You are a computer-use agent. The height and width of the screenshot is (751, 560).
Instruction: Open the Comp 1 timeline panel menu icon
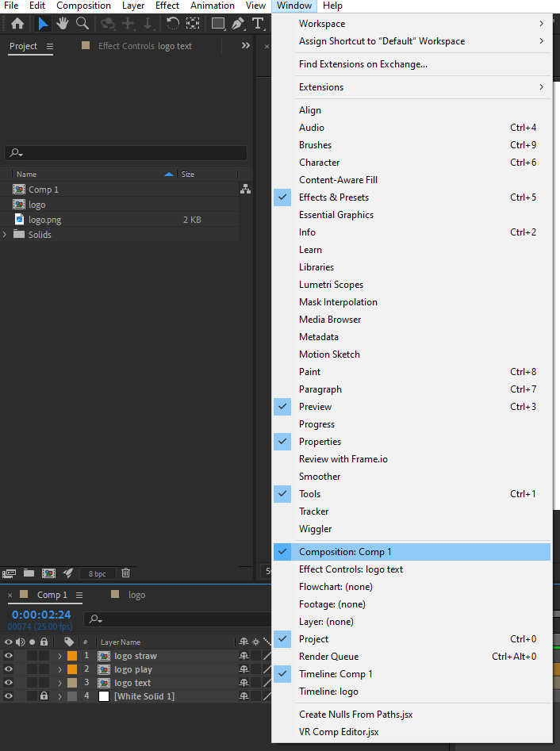point(79,595)
